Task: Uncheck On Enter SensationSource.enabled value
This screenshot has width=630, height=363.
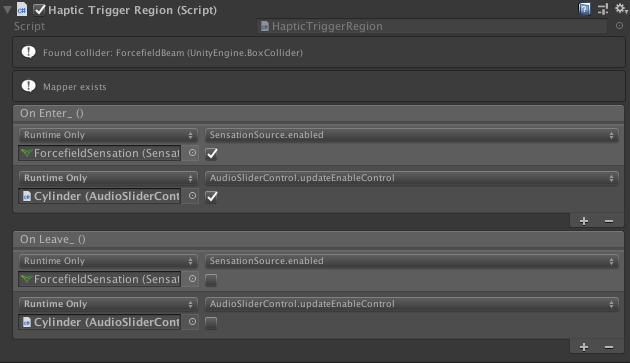Action: click(x=211, y=154)
